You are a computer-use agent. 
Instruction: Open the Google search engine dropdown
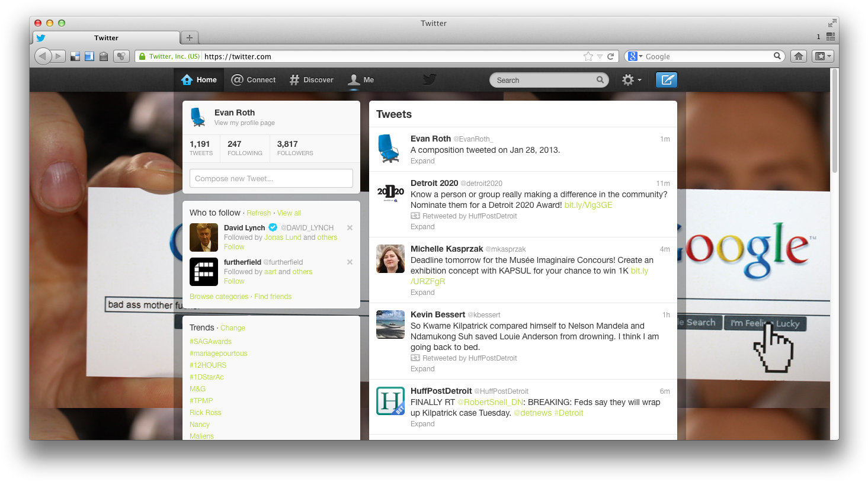point(636,56)
